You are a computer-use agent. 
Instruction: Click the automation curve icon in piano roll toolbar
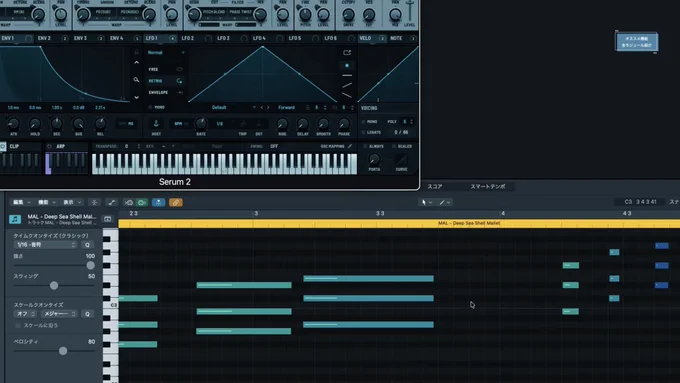(111, 203)
